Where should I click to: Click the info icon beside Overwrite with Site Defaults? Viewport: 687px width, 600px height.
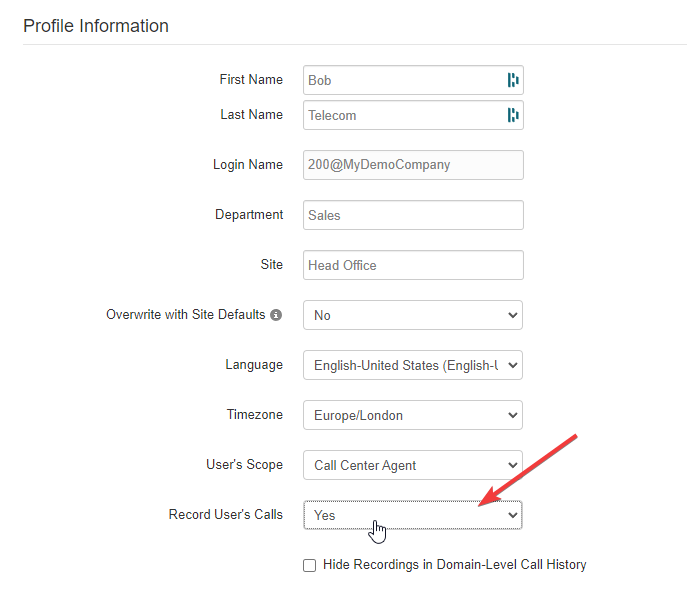click(x=276, y=315)
